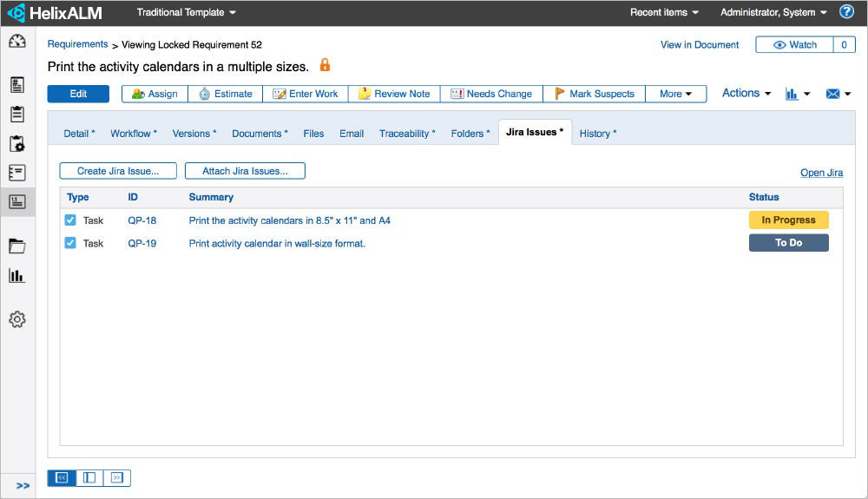Click the Attach Jira Issues... button

coord(245,171)
